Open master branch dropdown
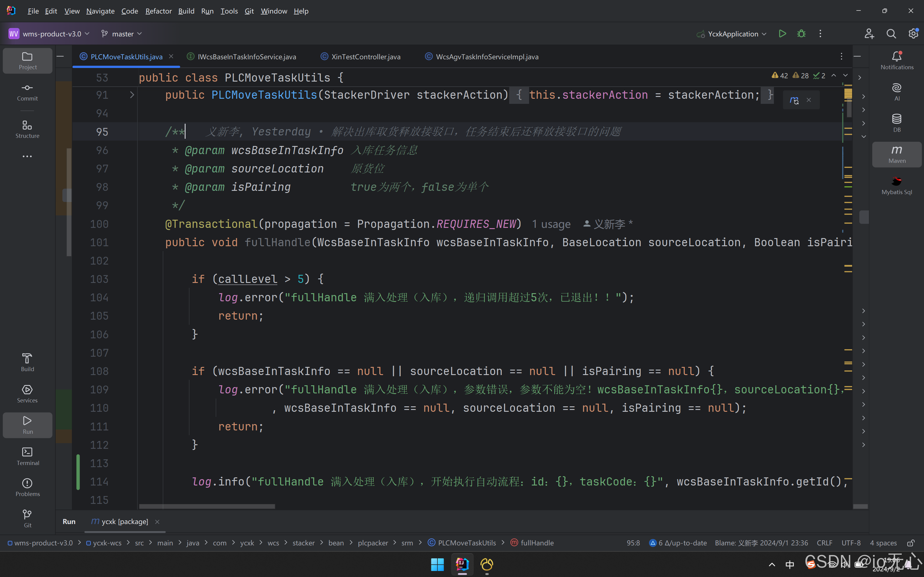Screen dimensions: 924x577 point(122,34)
